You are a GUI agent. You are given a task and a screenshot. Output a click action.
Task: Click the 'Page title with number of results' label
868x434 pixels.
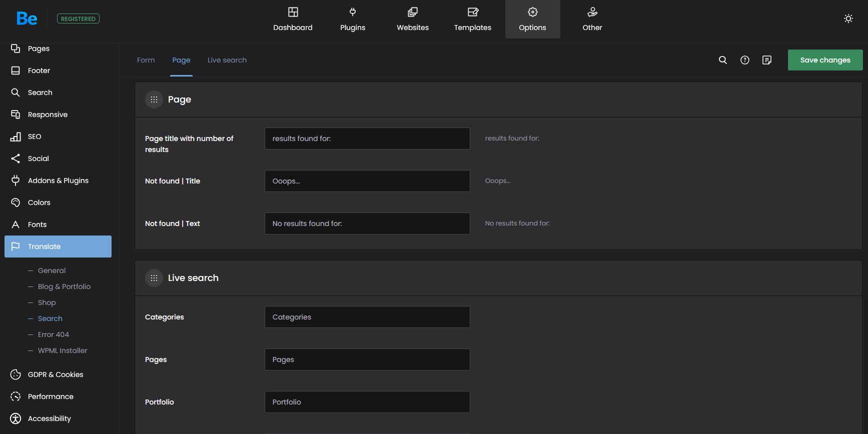click(189, 144)
